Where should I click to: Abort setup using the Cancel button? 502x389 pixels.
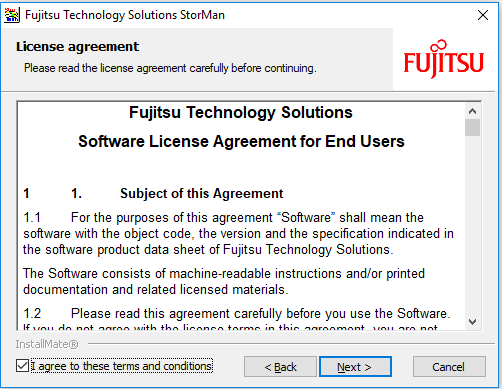[449, 367]
